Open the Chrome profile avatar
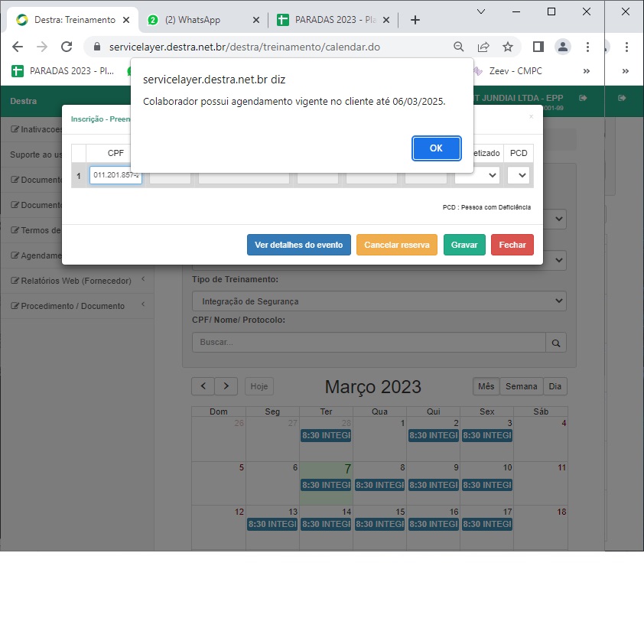Viewport: 644px width, 644px height. [563, 47]
